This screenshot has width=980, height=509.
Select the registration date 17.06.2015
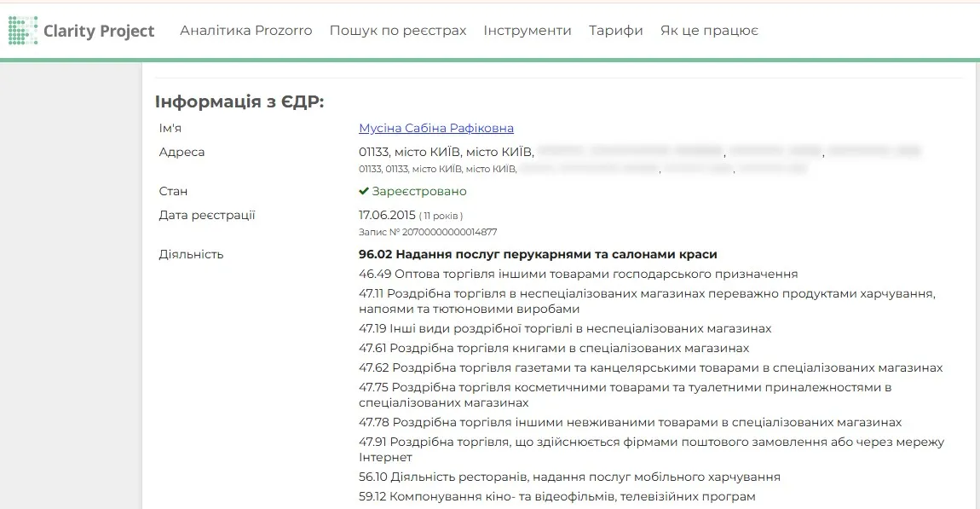(x=387, y=215)
